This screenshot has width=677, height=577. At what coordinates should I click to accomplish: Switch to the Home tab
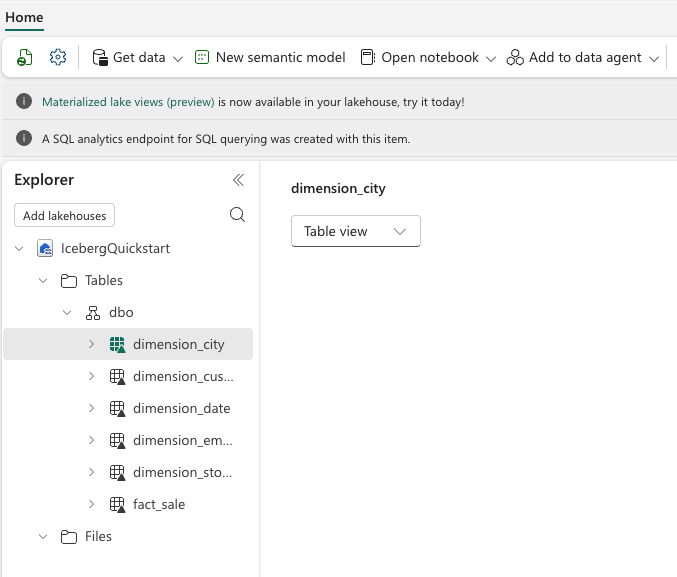(x=24, y=17)
